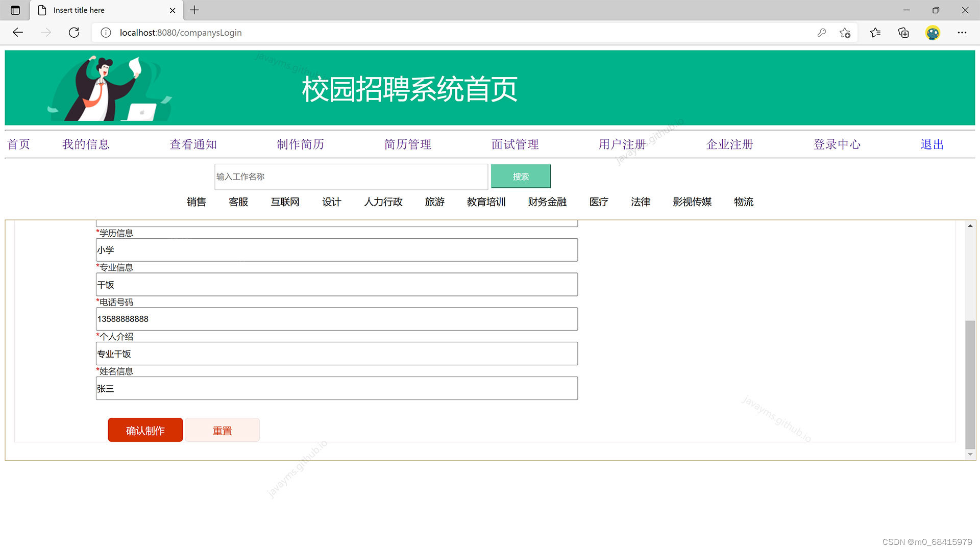Viewport: 980px width, 551px height.
Task: Open the 企业注册 registration page
Action: (729, 144)
